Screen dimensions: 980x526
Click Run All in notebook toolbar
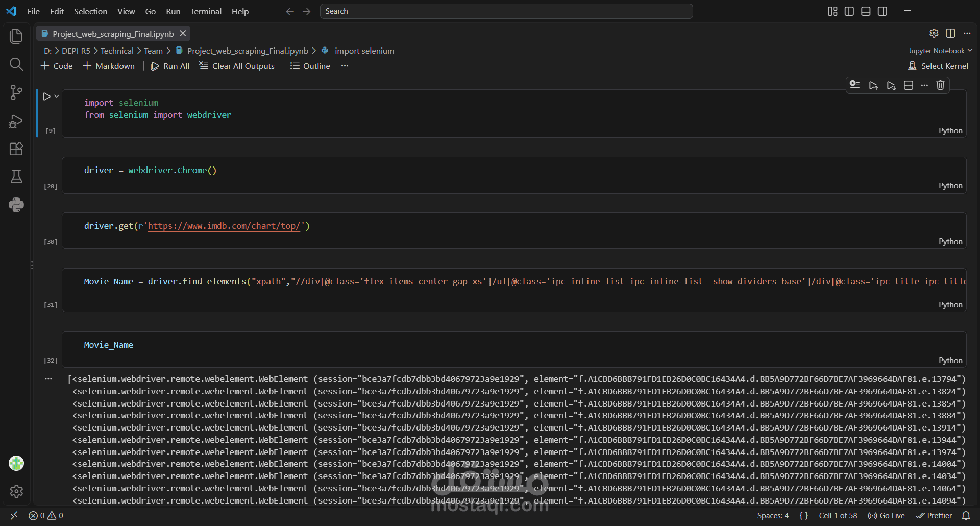tap(170, 66)
